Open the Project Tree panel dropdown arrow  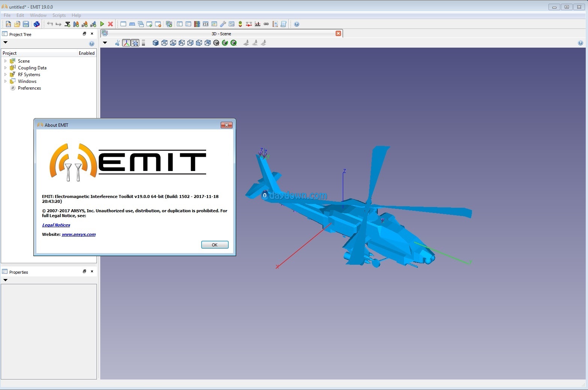pos(5,42)
